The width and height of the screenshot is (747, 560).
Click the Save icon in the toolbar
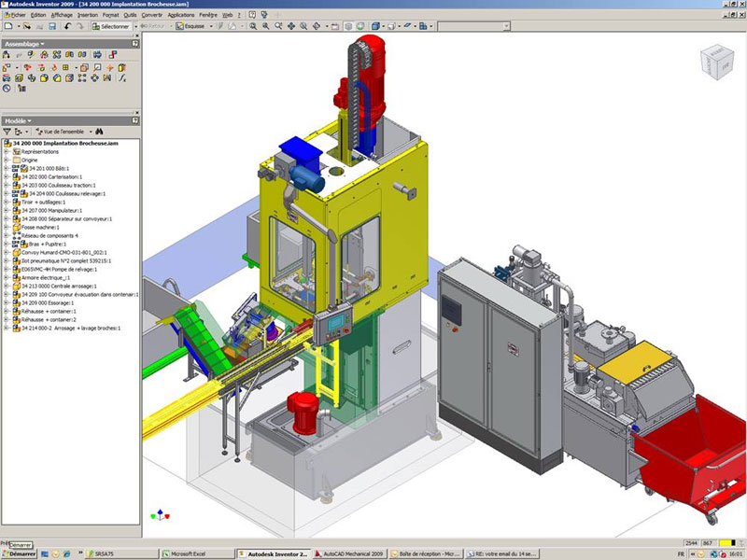click(x=51, y=26)
